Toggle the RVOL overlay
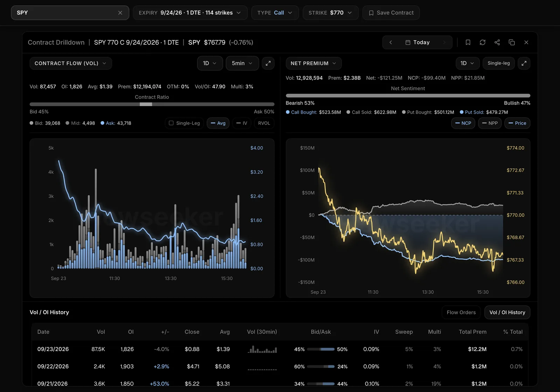 click(x=264, y=123)
